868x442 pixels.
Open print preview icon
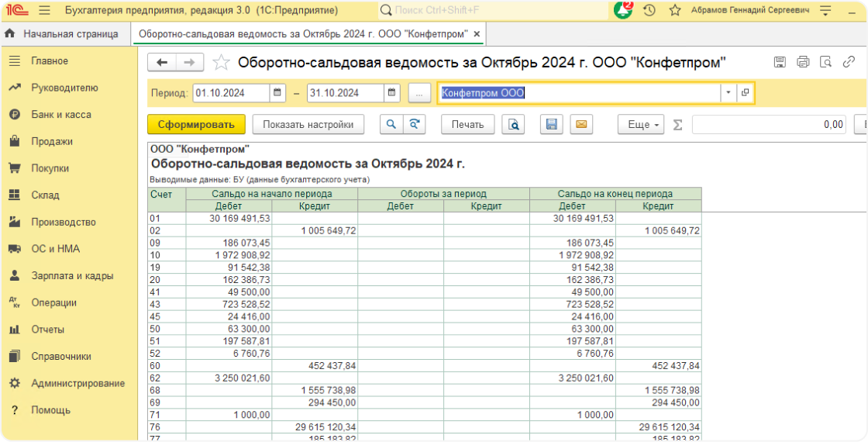513,125
